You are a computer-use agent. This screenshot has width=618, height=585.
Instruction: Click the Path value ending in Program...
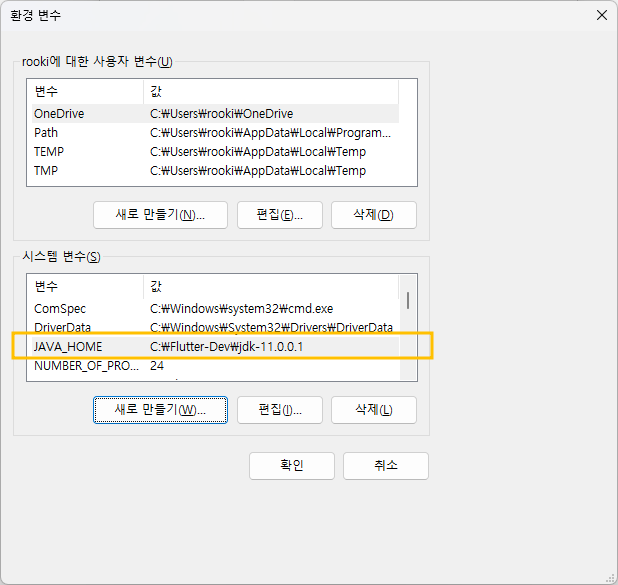270,132
